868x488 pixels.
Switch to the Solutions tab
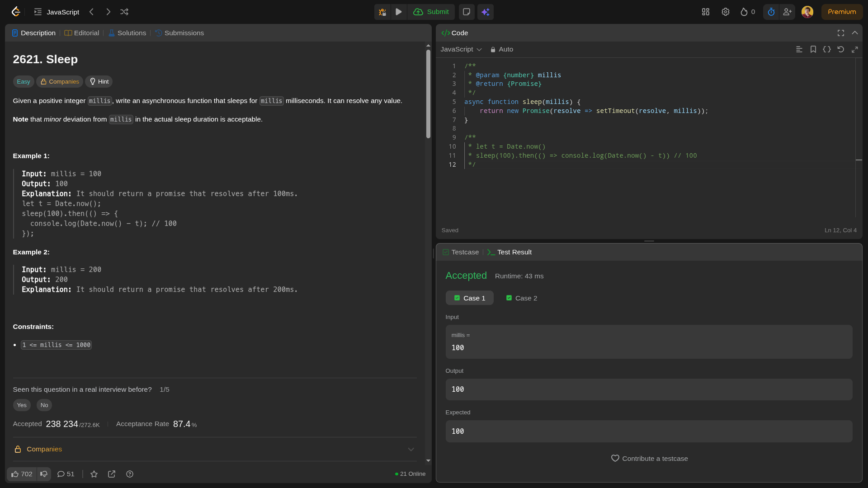[127, 33]
